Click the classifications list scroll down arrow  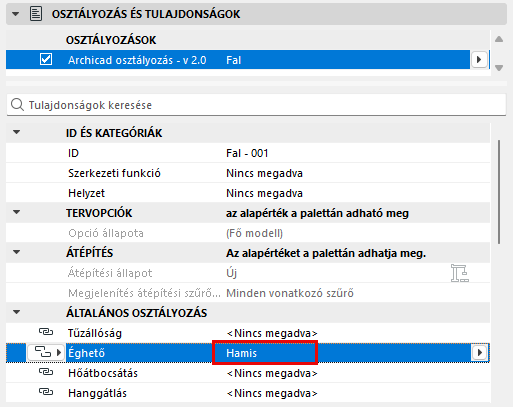coord(499,68)
